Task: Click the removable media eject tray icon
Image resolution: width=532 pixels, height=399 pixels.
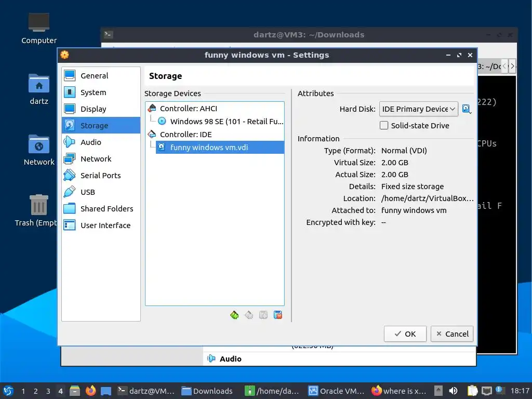Action: tap(438, 391)
